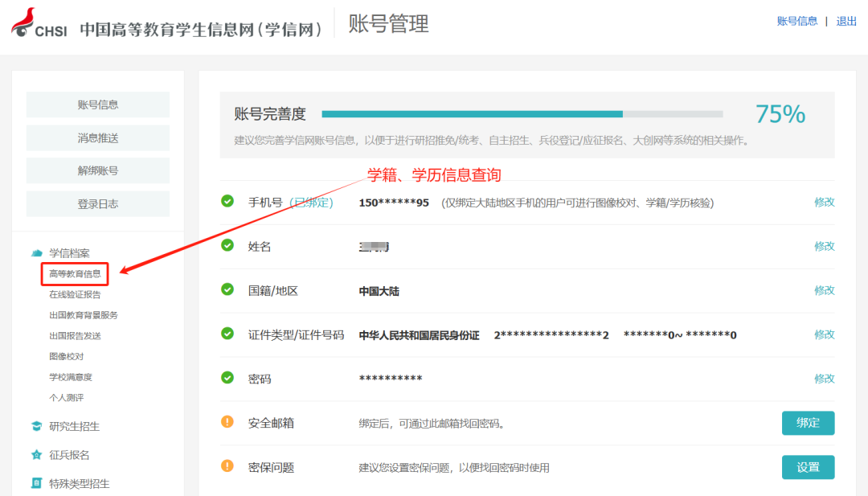The width and height of the screenshot is (868, 496).
Task: Click the 账号信息 link in the header
Action: coord(797,21)
